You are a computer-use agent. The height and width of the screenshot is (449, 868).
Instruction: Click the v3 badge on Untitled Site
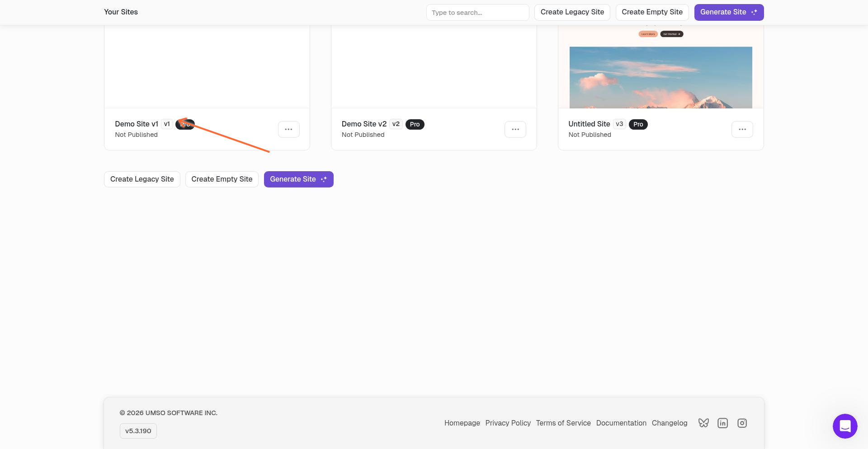[x=619, y=124]
